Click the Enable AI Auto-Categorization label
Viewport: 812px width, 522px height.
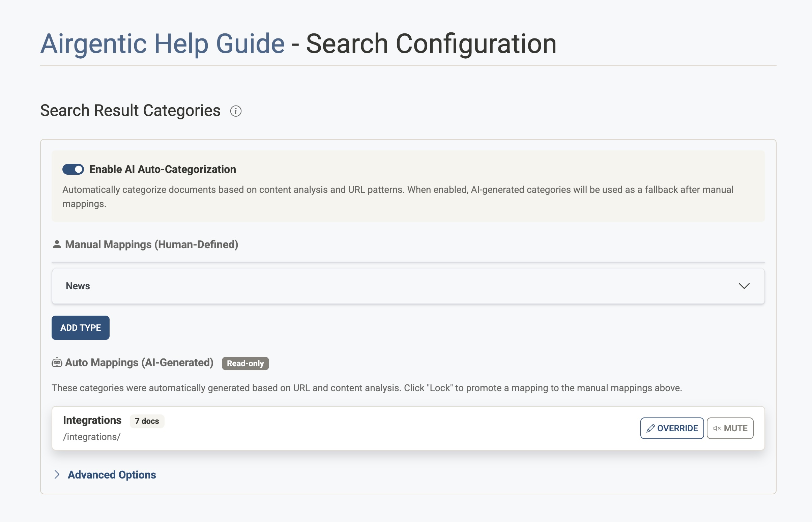163,169
